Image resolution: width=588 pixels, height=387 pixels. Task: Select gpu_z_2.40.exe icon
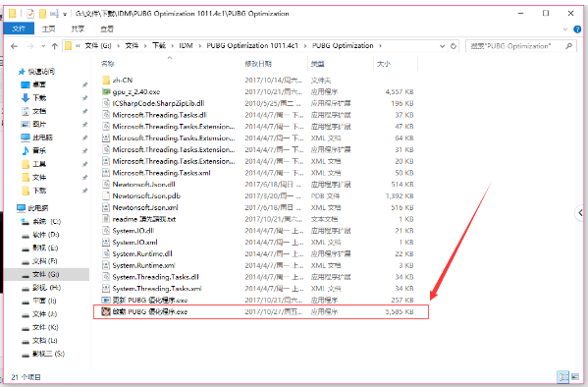point(106,92)
